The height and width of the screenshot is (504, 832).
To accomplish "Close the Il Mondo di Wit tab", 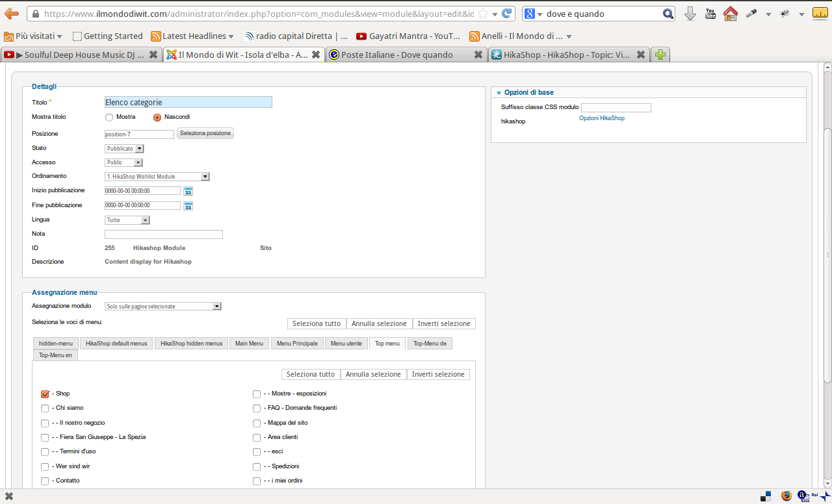I will 316,55.
